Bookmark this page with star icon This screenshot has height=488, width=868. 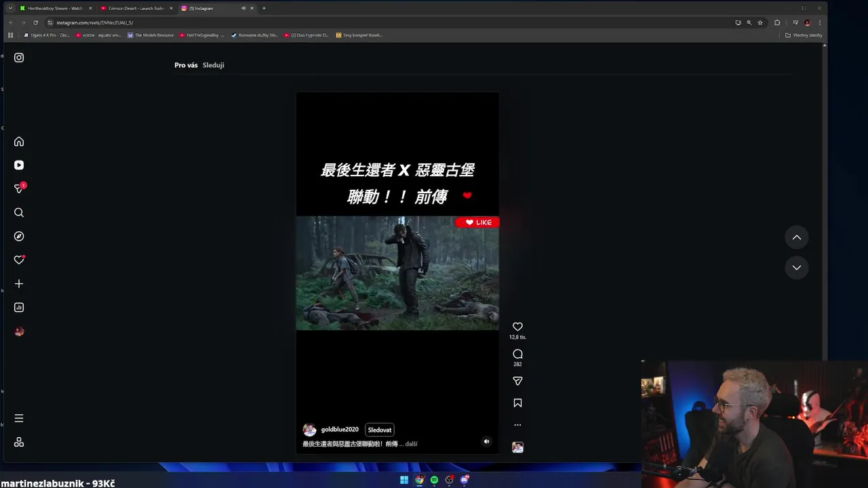coord(760,22)
